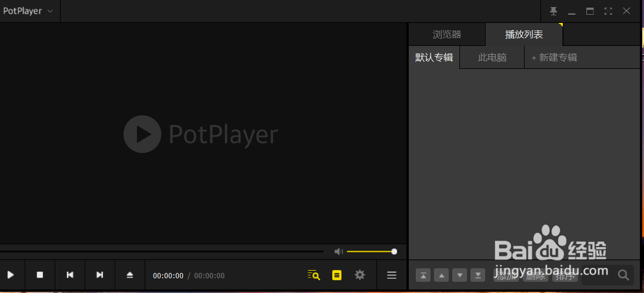Image resolution: width=644 pixels, height=293 pixels.
Task: Move the playlist item down one
Action: click(459, 275)
